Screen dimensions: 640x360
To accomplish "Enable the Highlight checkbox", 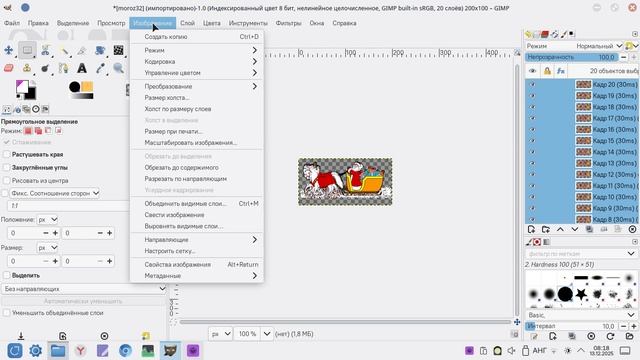I will [x=7, y=276].
